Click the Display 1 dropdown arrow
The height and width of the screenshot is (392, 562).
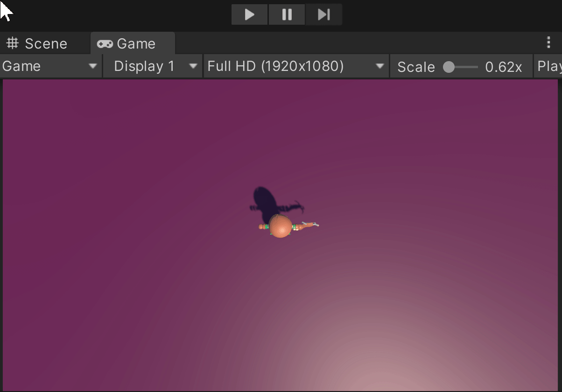(x=192, y=66)
